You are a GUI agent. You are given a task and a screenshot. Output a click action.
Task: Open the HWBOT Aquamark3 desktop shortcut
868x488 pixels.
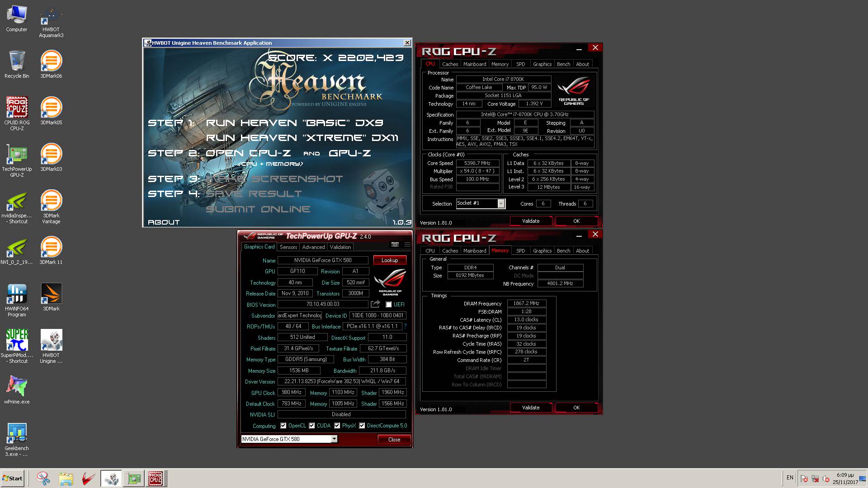(51, 22)
